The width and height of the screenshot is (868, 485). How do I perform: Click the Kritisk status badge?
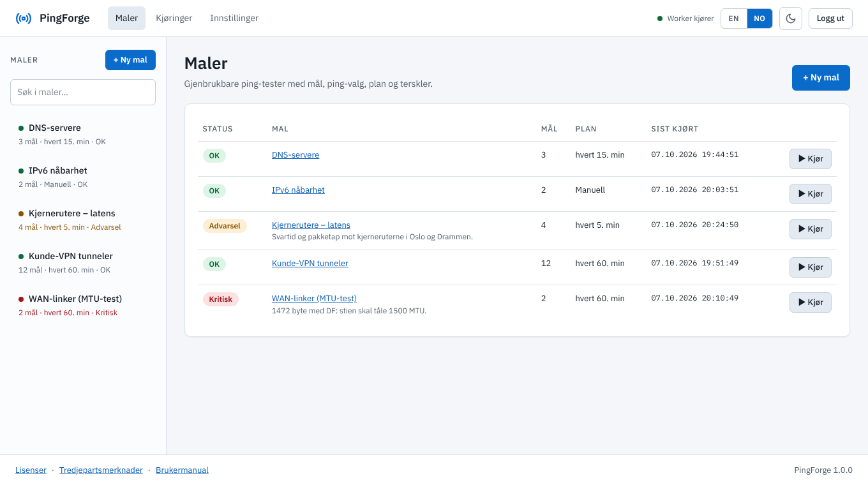tap(221, 299)
